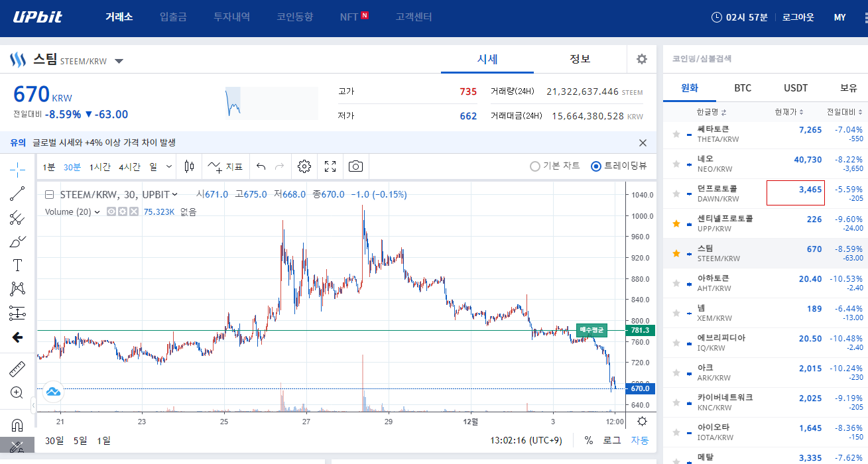Toggle magnet mode
The image size is (868, 464).
point(17,425)
